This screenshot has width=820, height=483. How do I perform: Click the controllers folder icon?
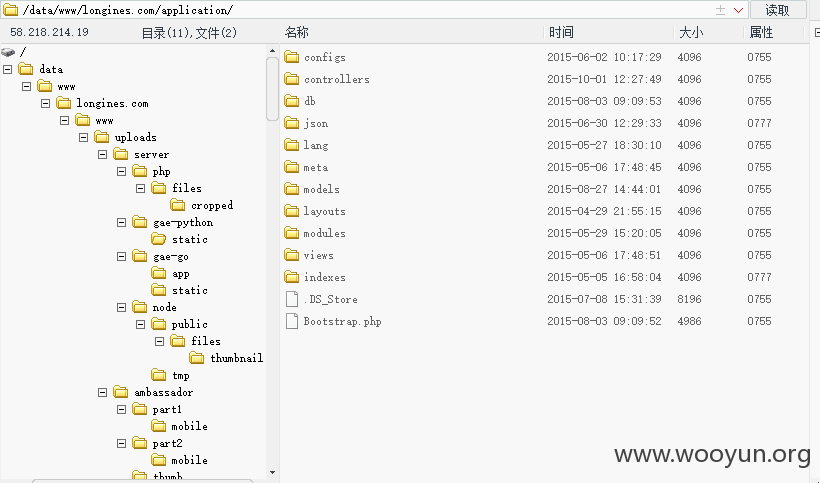pos(292,79)
